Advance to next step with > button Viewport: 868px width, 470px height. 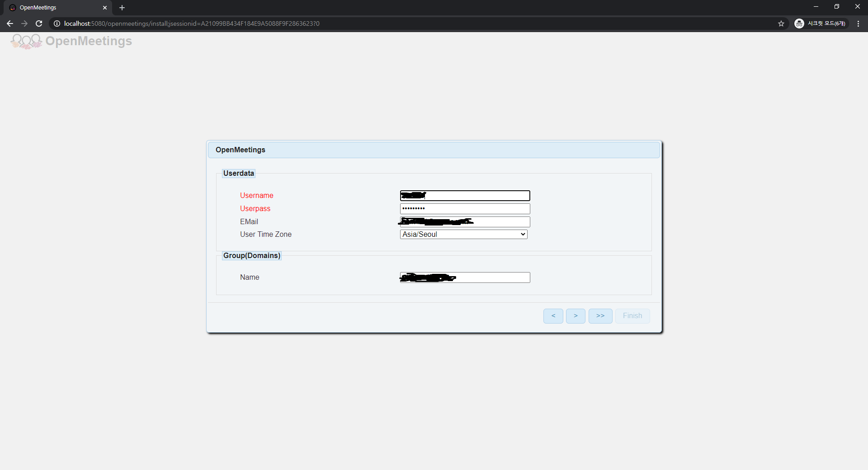[576, 316]
